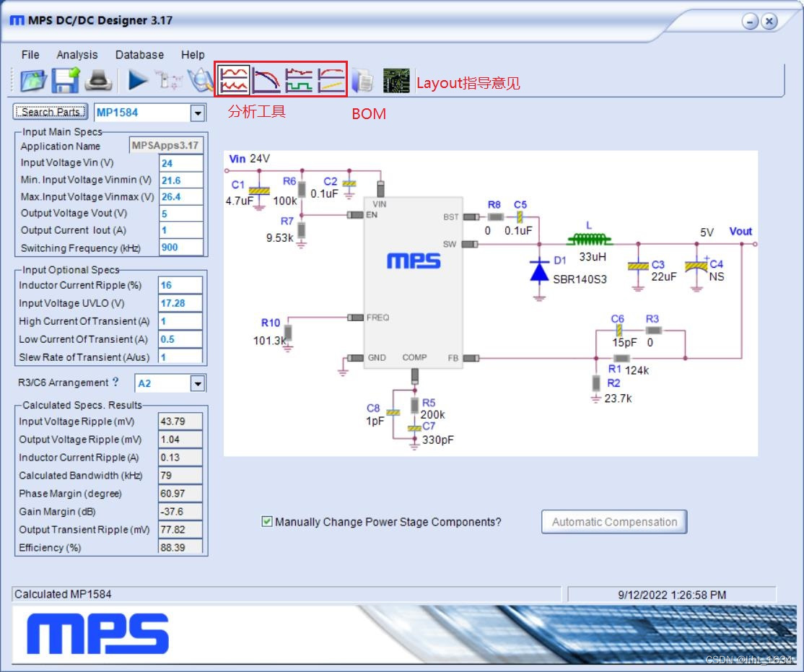Open the Database menu
804x672 pixels.
click(x=139, y=55)
